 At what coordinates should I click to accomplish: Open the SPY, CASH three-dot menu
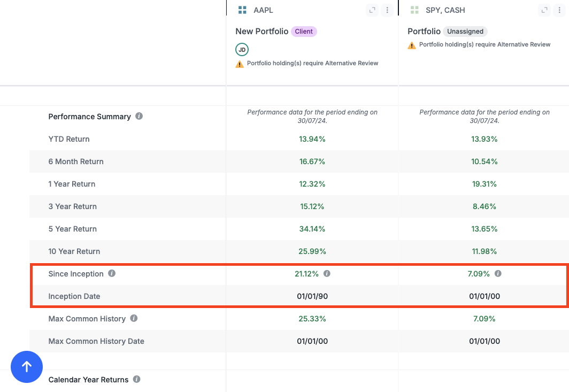(x=559, y=10)
